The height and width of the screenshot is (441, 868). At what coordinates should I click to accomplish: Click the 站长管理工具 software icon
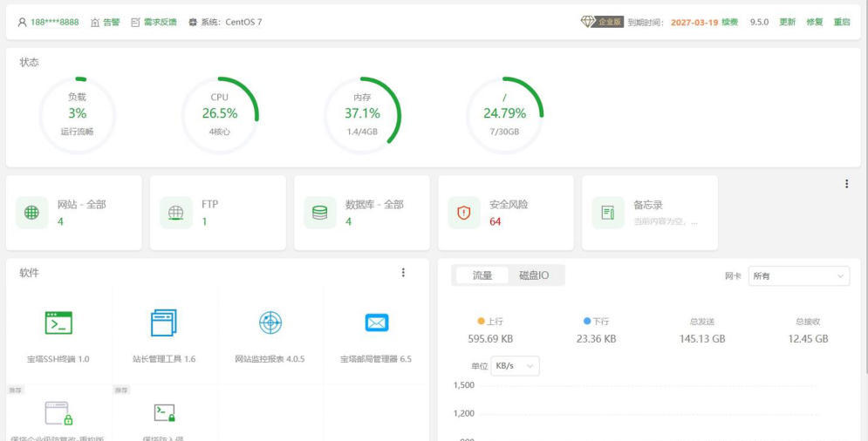point(164,323)
